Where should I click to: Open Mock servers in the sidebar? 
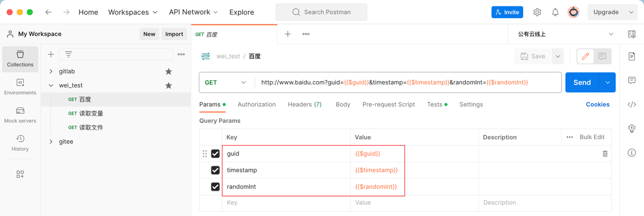[20, 115]
